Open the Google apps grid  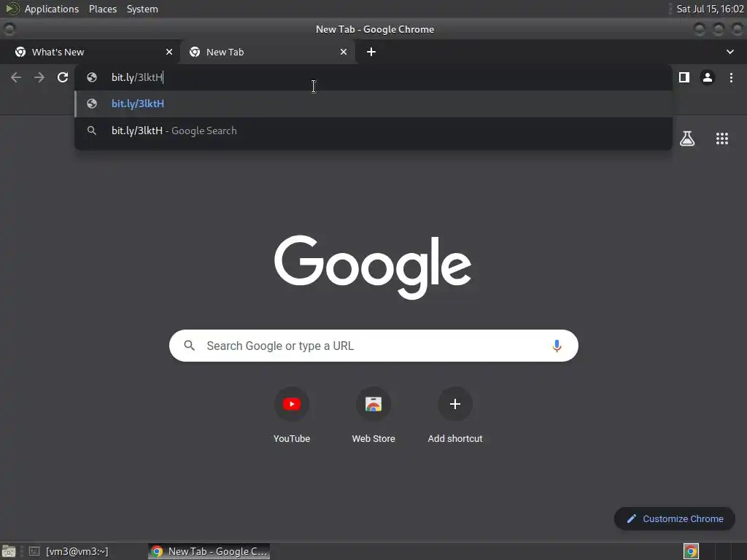pyautogui.click(x=722, y=139)
